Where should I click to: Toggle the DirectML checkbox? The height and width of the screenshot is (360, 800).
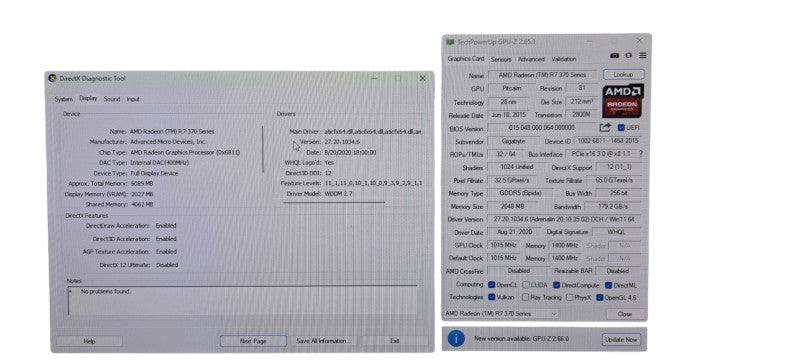coord(609,285)
